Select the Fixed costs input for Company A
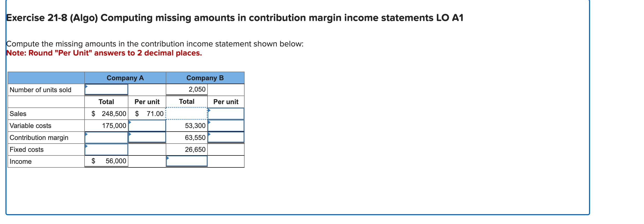The height and width of the screenshot is (224, 644). [x=106, y=149]
